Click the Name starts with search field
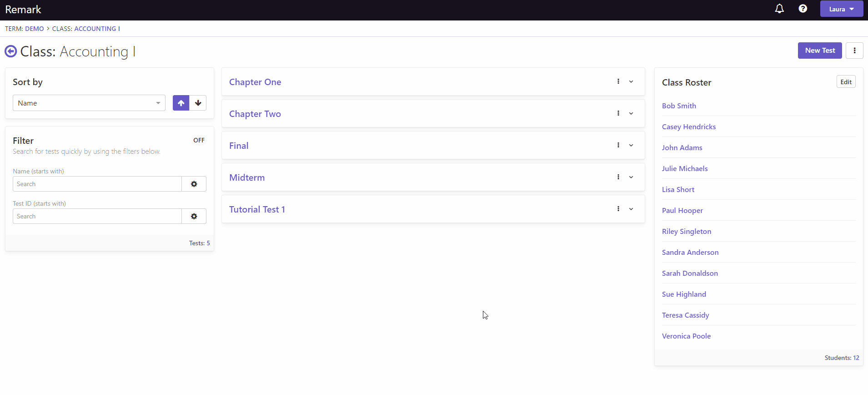The height and width of the screenshot is (395, 868). tap(97, 184)
